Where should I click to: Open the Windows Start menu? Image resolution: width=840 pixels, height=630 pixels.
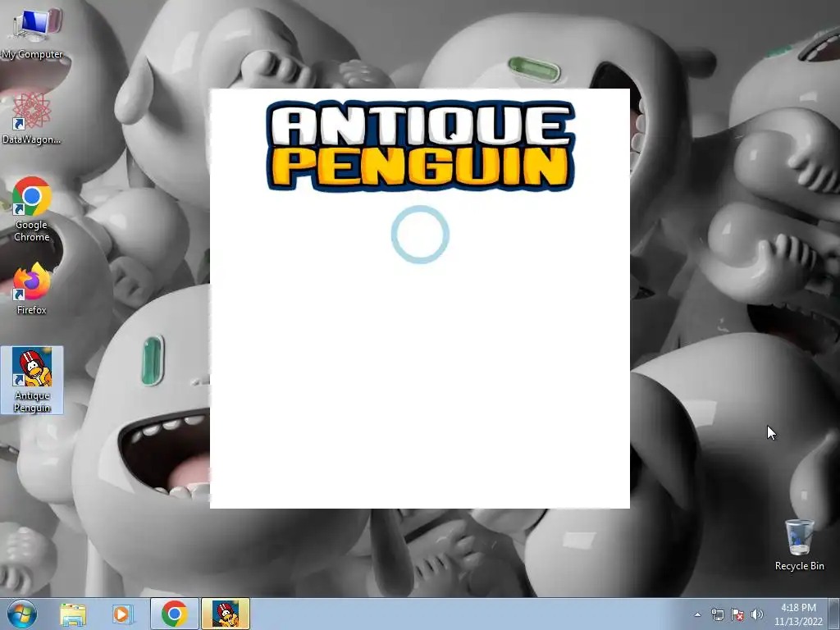point(22,614)
